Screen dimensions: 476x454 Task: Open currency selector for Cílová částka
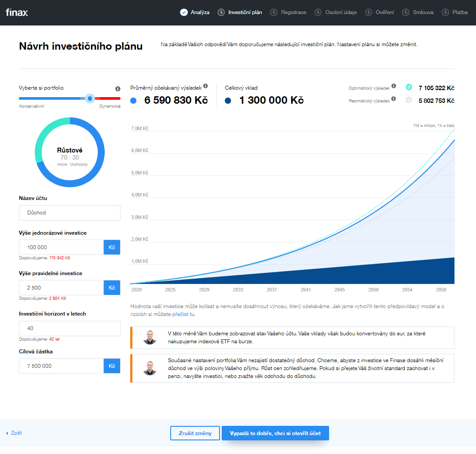tap(112, 366)
